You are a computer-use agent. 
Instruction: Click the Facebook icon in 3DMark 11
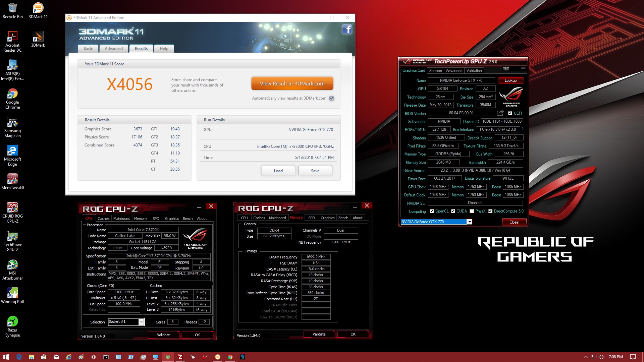(x=347, y=29)
